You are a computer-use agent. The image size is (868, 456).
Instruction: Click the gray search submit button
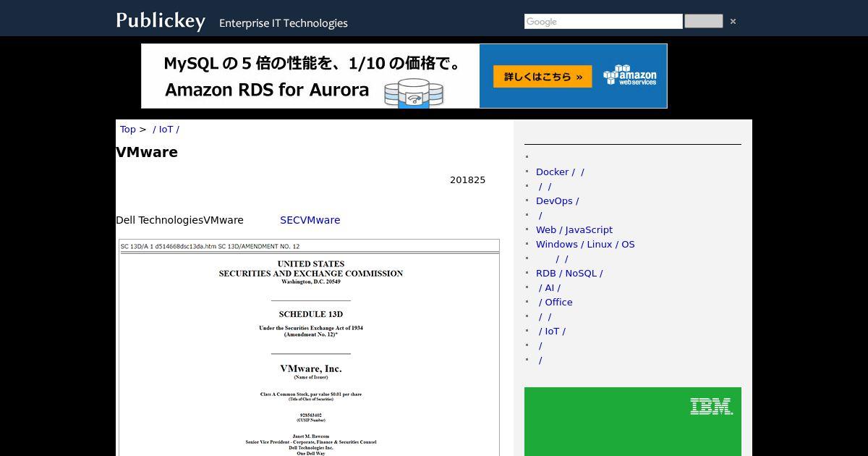(x=704, y=21)
